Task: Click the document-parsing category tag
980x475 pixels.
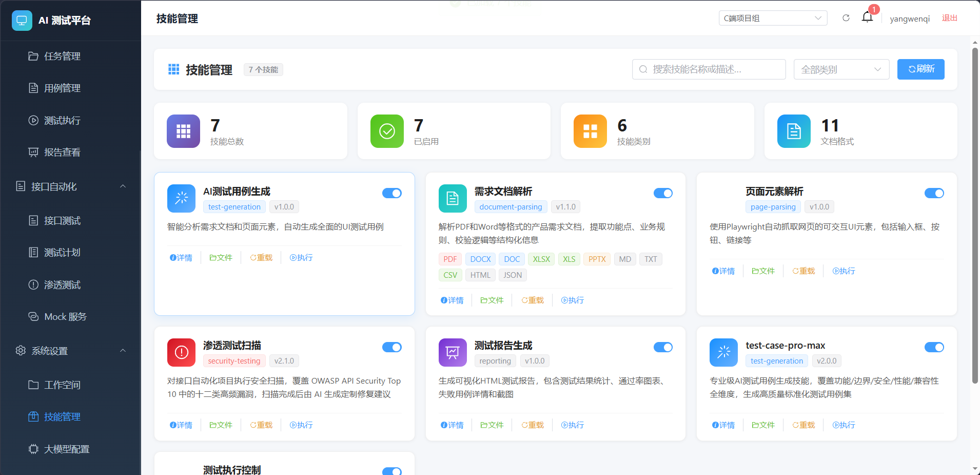Action: point(511,207)
